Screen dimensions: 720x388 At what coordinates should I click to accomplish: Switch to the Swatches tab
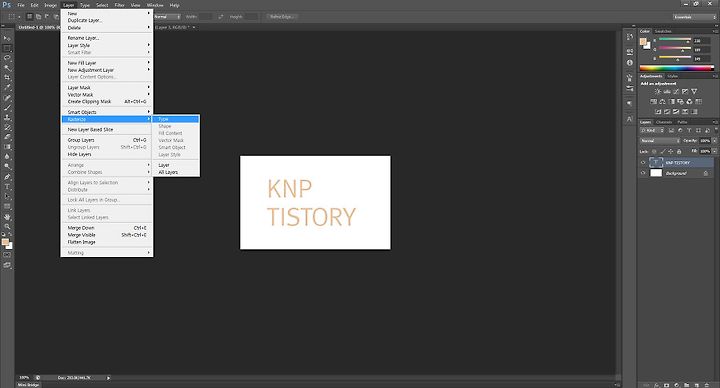pyautogui.click(x=663, y=31)
